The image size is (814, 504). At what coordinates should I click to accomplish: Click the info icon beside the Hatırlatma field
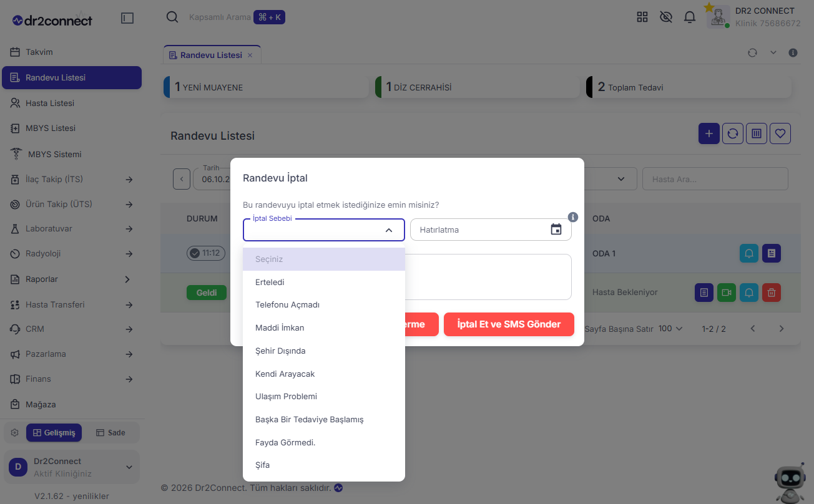(x=573, y=217)
